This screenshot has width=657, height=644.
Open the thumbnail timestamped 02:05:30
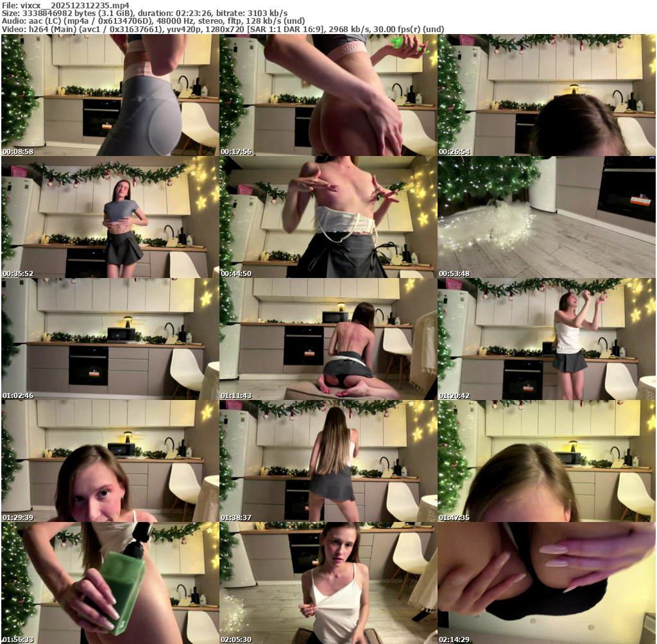328,583
